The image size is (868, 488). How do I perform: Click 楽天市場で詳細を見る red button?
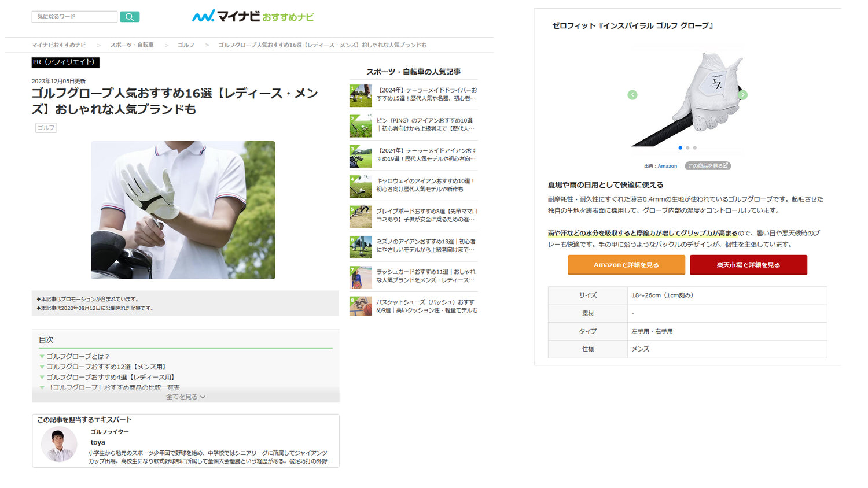point(748,265)
